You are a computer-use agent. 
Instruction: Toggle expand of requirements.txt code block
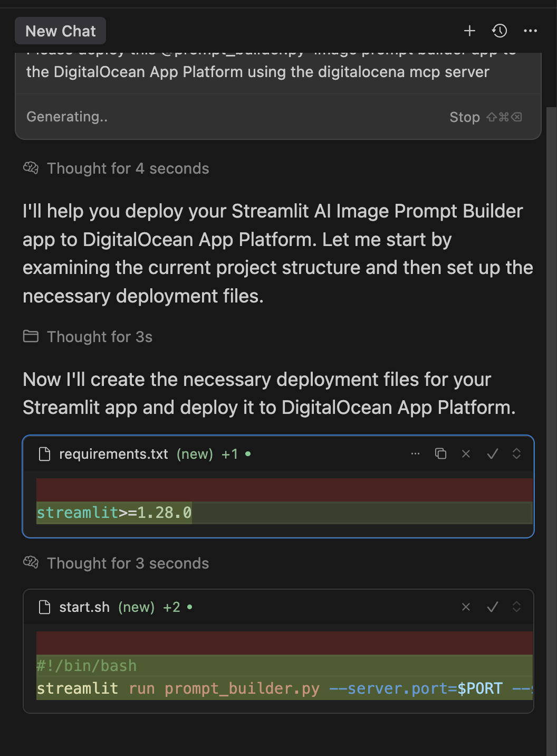click(x=516, y=454)
